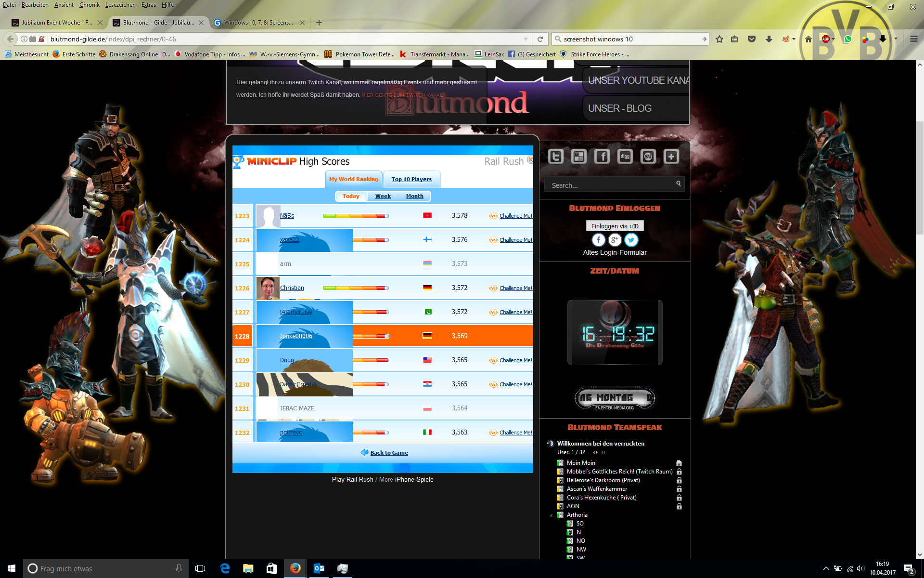Switch to the Windows 10 Screenshot tab
Screen dimensions: 924x578
[x=259, y=23]
